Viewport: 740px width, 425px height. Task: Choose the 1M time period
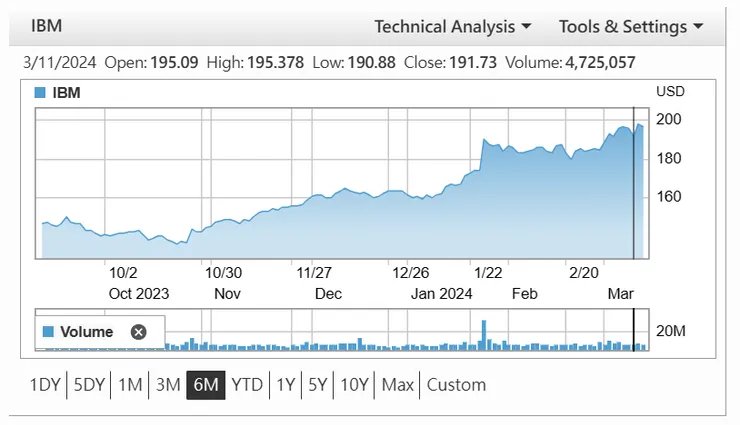[130, 385]
